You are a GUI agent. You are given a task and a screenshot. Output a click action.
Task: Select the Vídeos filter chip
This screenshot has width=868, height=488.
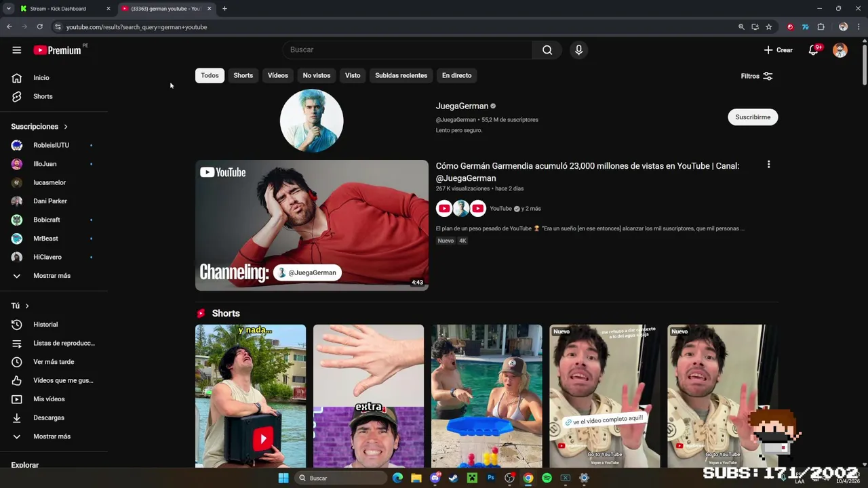[x=278, y=75]
